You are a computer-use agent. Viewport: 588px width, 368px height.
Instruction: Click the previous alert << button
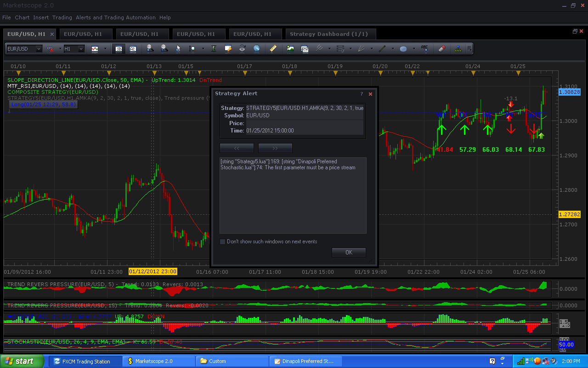click(237, 148)
